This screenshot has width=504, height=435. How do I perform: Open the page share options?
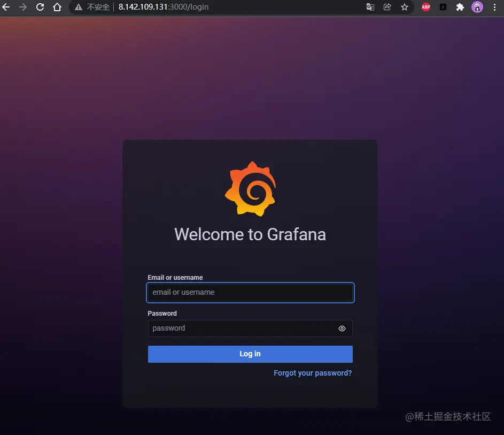pyautogui.click(x=387, y=7)
